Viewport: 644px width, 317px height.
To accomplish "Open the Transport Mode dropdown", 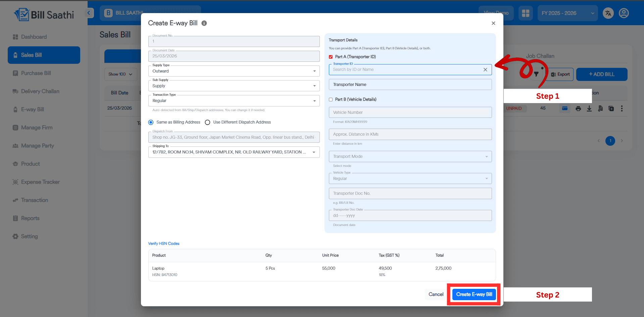I will (410, 156).
